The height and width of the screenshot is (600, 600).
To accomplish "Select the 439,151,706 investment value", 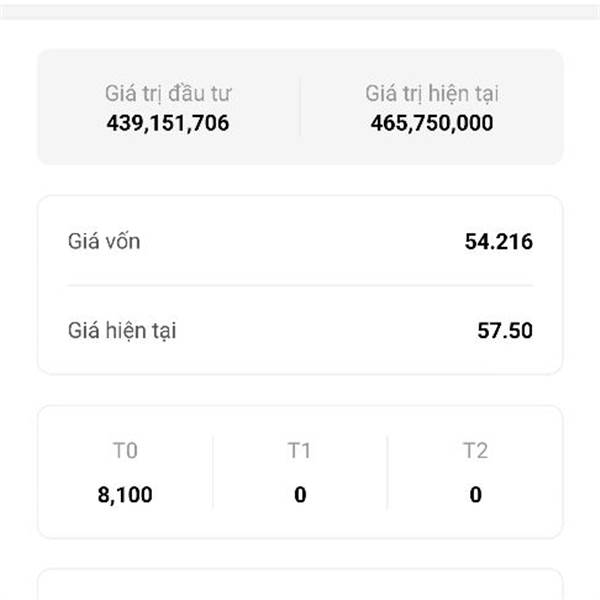I will pyautogui.click(x=168, y=123).
